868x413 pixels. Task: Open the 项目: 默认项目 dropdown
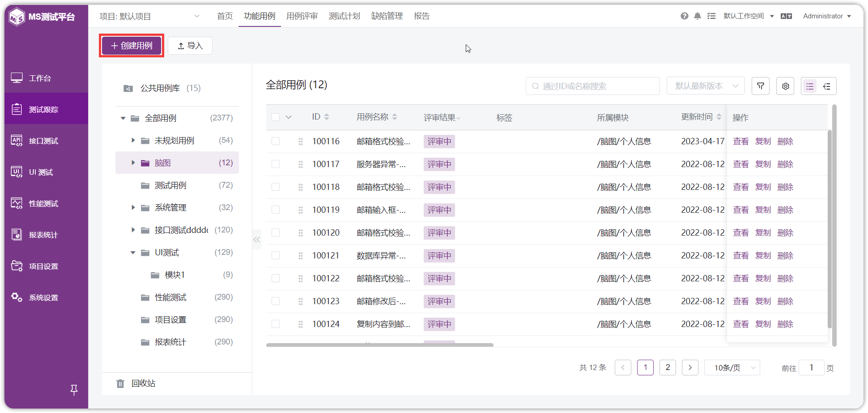[149, 17]
